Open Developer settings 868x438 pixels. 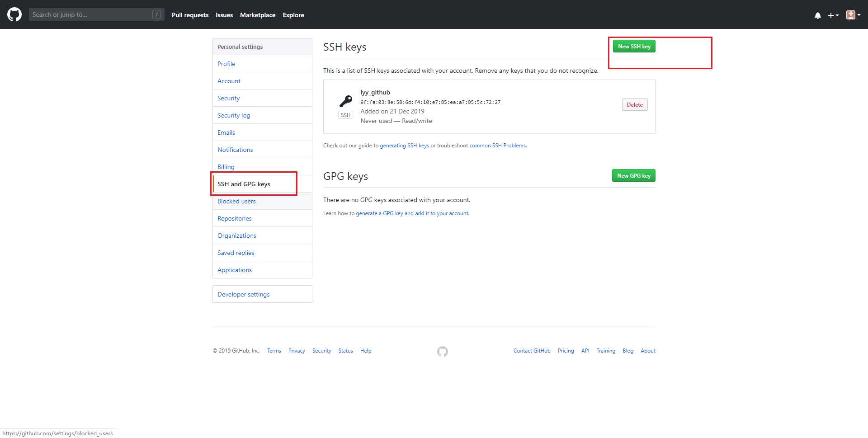coord(262,294)
